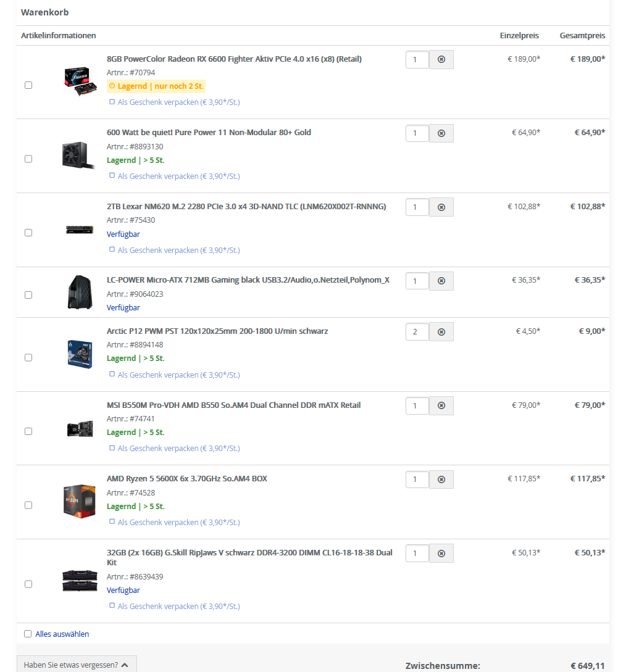Edit quantity field for Lexar NM620
This screenshot has width=618, height=672.
pos(417,207)
